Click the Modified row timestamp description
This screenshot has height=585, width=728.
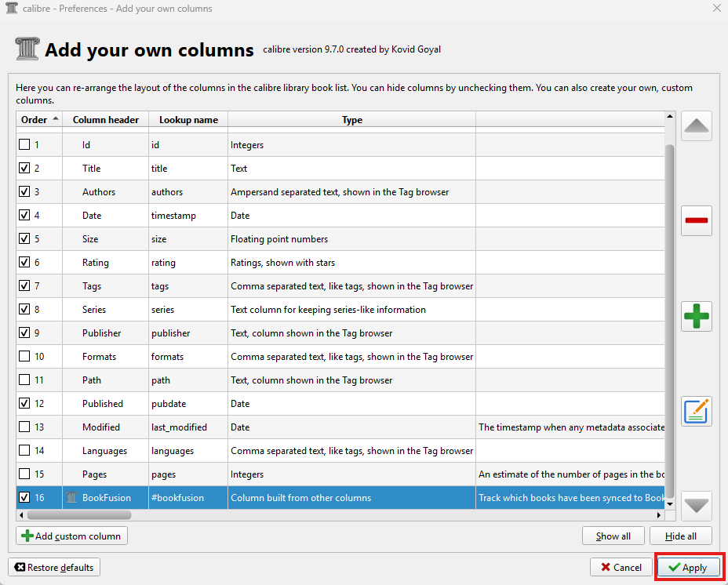point(570,427)
